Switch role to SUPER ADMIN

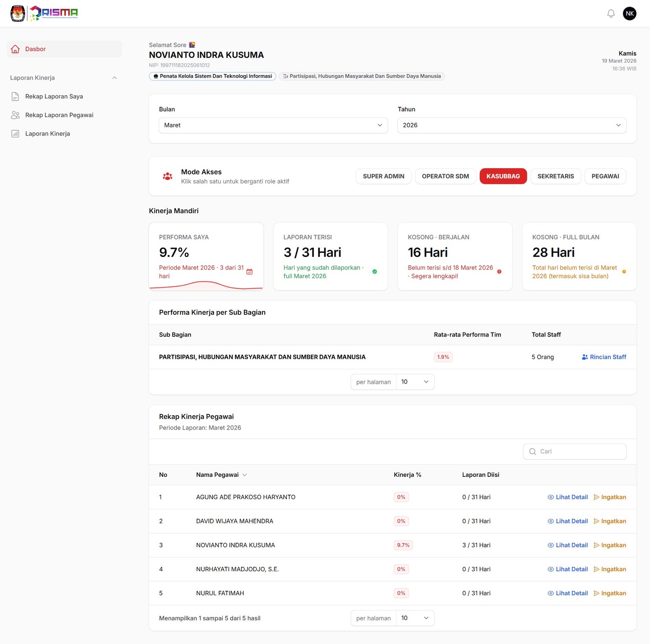[383, 176]
